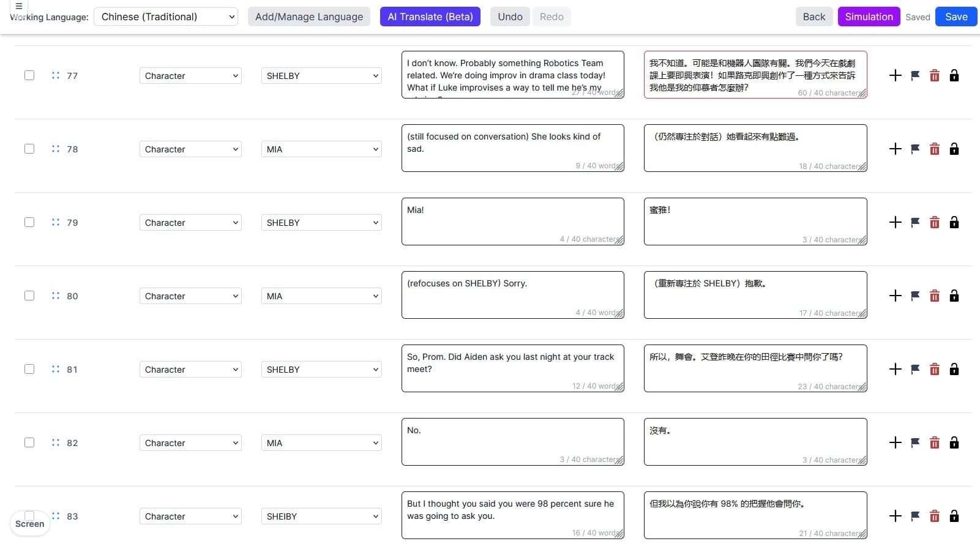Click the Screen button
The image size is (980, 544).
tap(29, 524)
